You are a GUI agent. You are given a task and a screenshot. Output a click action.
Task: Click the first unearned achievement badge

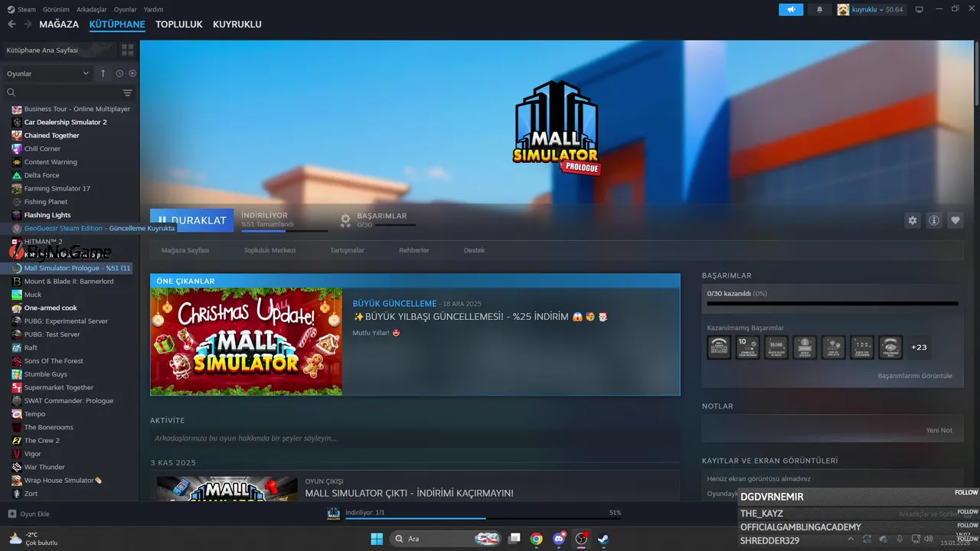click(719, 347)
